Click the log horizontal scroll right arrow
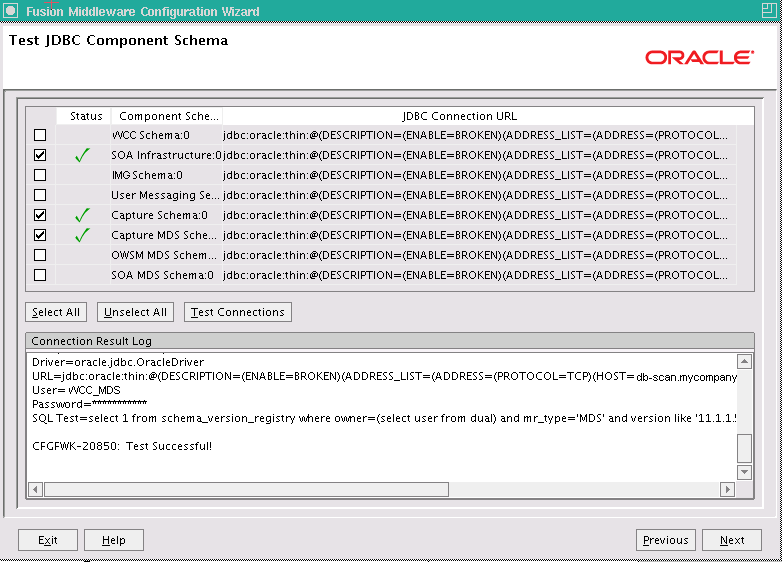 pyautogui.click(x=727, y=489)
